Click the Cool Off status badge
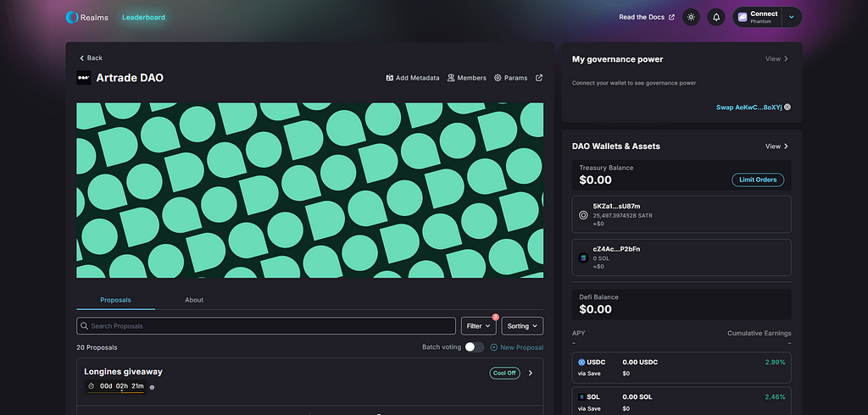 tap(505, 373)
